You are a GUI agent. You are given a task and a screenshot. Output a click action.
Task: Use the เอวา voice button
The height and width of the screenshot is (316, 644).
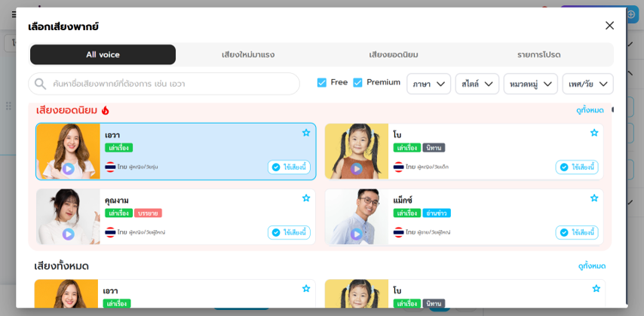click(289, 167)
